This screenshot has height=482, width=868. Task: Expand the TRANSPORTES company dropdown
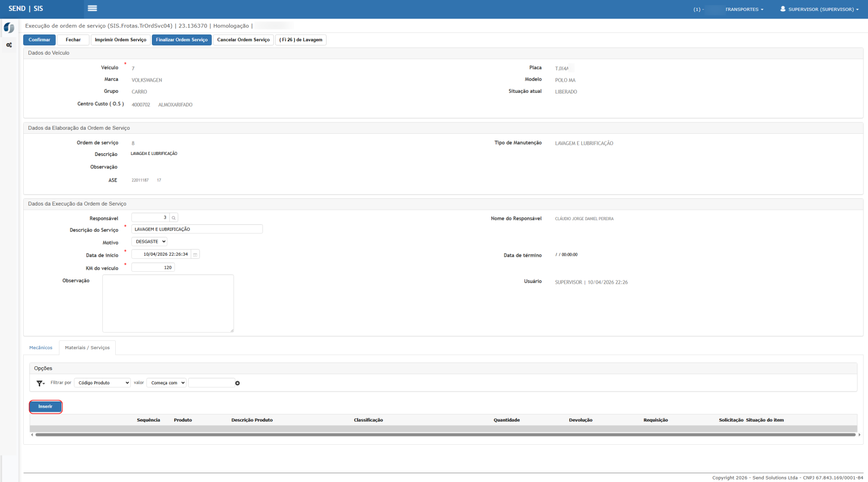tap(744, 9)
